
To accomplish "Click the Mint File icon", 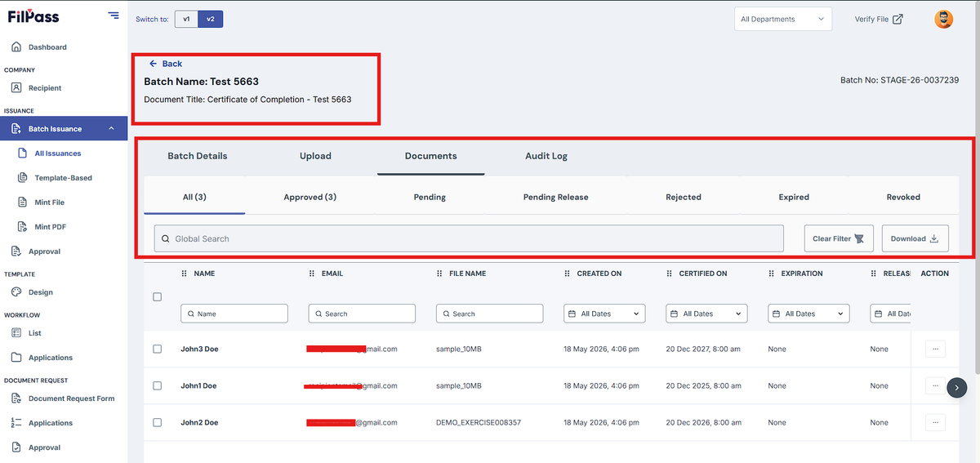I will (x=22, y=203).
